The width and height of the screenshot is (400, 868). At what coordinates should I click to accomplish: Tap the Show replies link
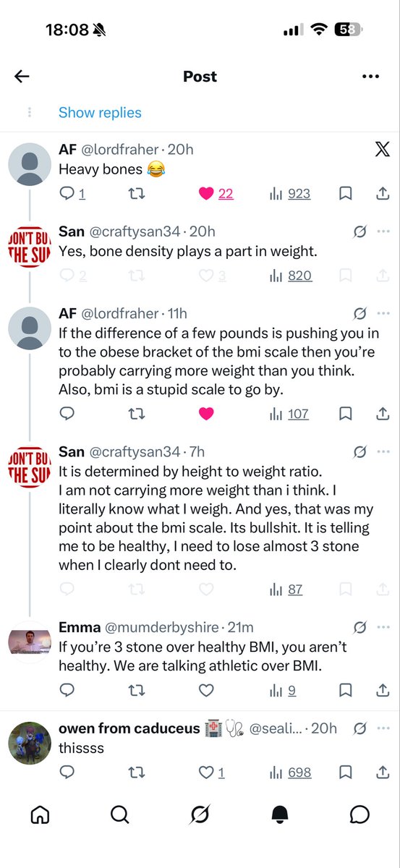pos(100,113)
